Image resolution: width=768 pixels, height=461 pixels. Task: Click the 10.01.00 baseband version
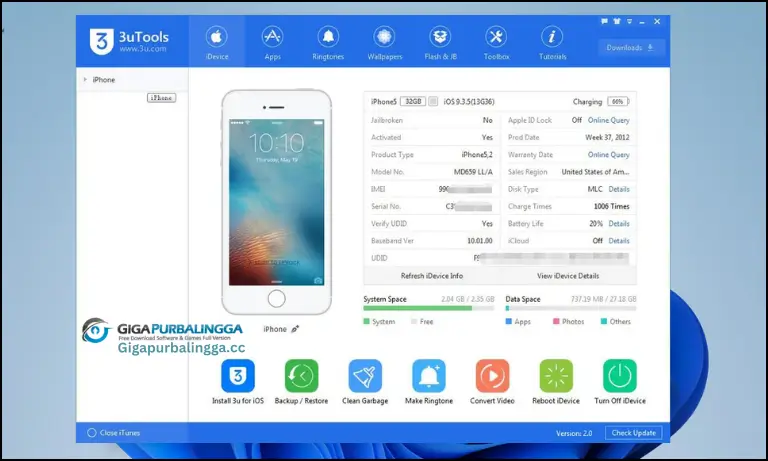pyautogui.click(x=480, y=241)
